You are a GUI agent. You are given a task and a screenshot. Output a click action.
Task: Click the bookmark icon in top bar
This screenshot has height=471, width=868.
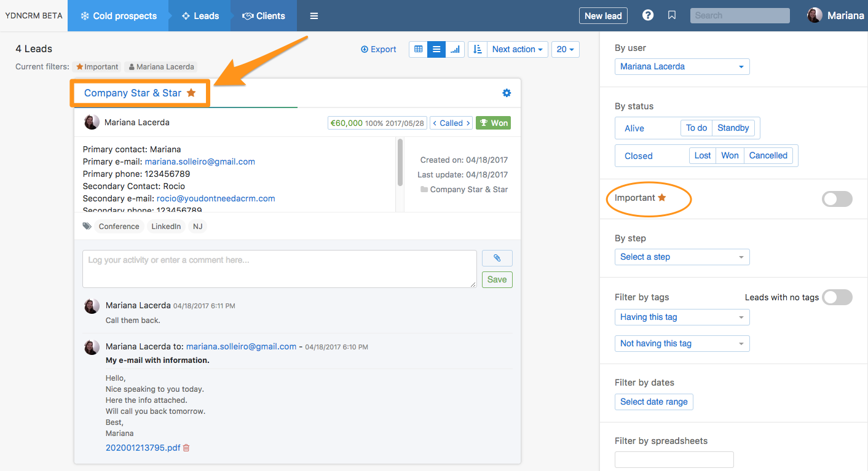pos(672,15)
